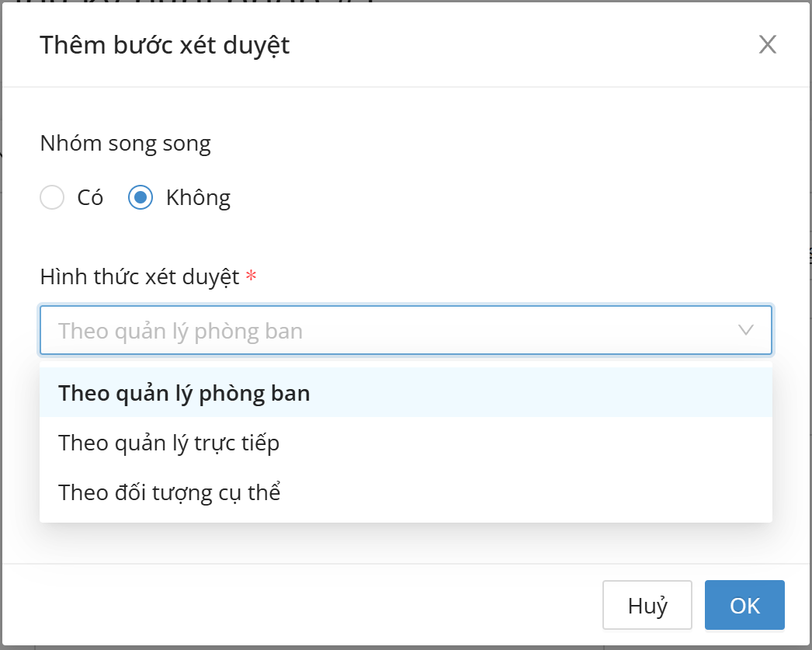This screenshot has width=812, height=650.
Task: Focus the gray placeholder text in select box
Action: [180, 331]
